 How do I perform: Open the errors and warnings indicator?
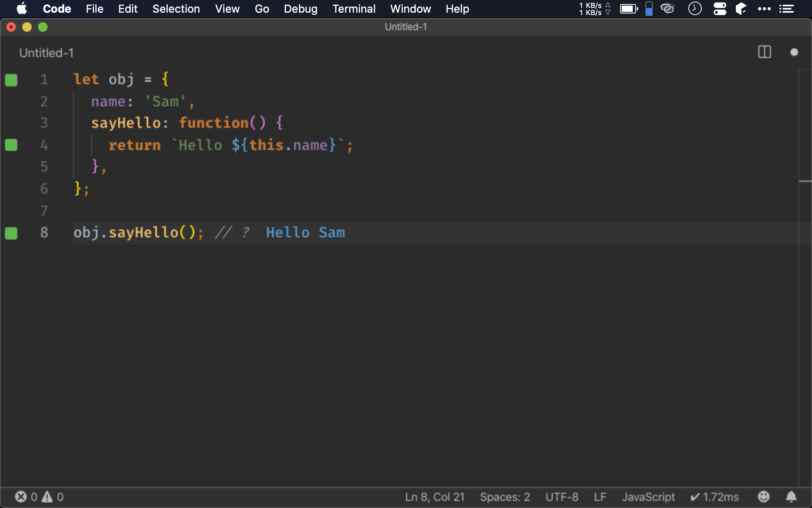(x=39, y=496)
